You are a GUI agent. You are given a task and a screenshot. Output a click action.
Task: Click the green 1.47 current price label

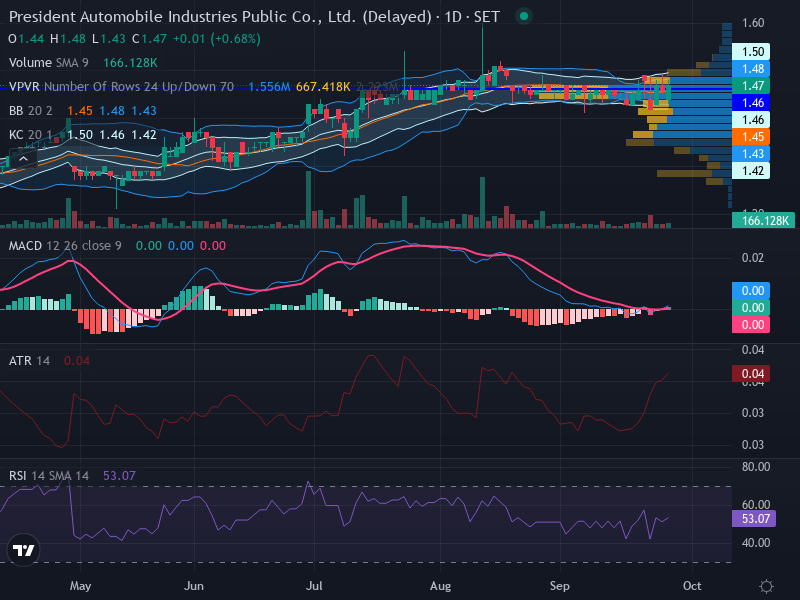751,86
